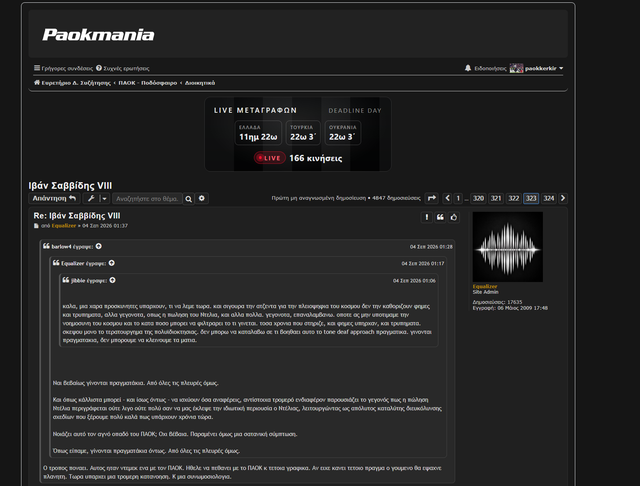Open Equalizer profile name under avatar
Image resolution: width=640 pixels, height=486 pixels.
point(485,286)
